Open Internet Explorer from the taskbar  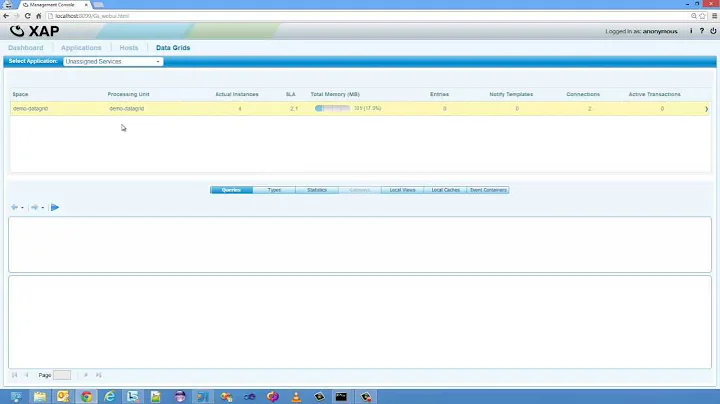click(110, 397)
